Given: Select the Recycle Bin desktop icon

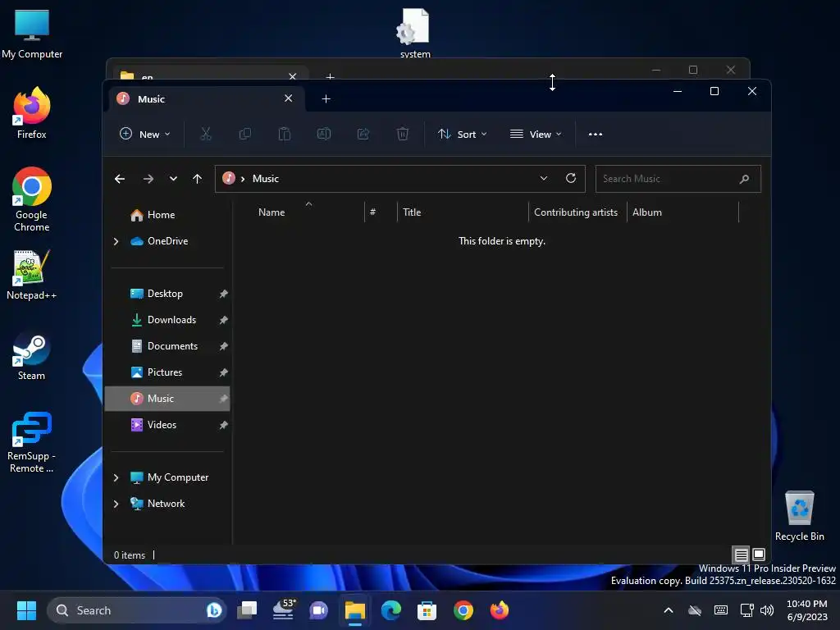Looking at the screenshot, I should pos(799,516).
